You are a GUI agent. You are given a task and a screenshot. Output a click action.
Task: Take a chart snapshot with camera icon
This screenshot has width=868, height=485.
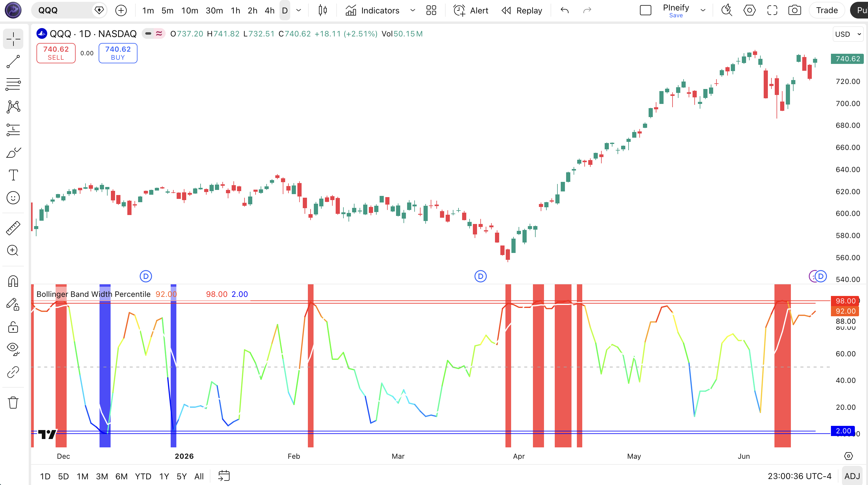coord(794,10)
